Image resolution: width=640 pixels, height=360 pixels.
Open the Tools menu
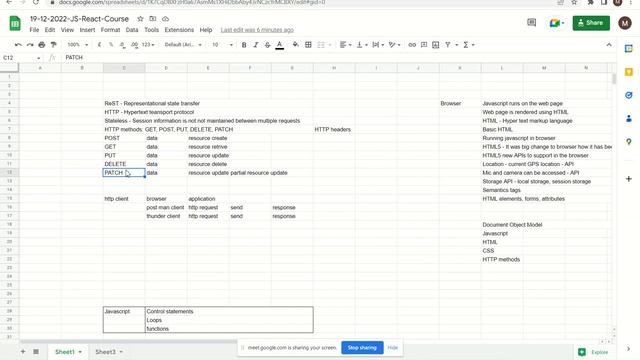[x=151, y=30]
